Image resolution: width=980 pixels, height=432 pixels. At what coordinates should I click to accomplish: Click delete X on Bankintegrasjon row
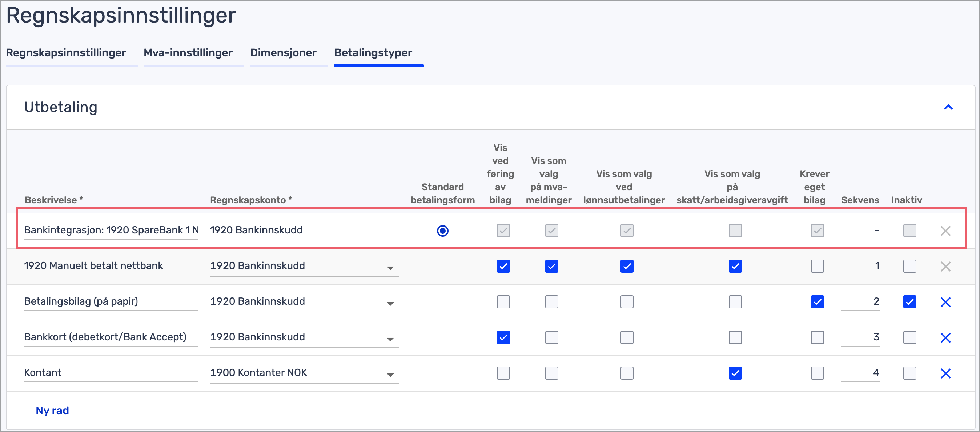945,231
